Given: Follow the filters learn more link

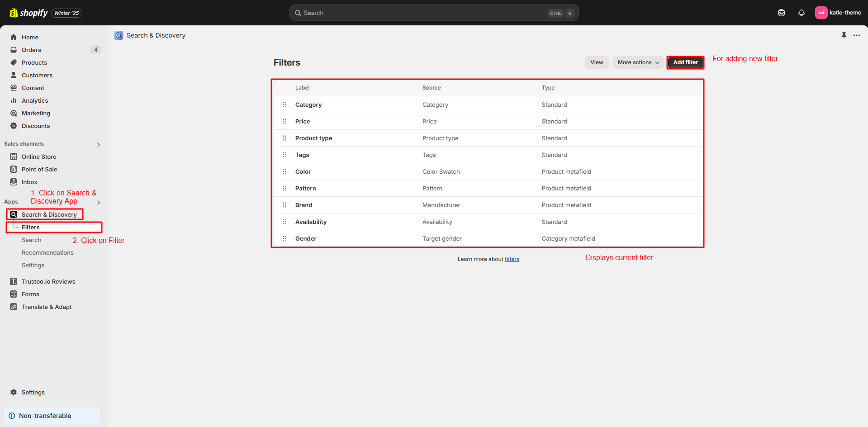Looking at the screenshot, I should click(x=512, y=259).
